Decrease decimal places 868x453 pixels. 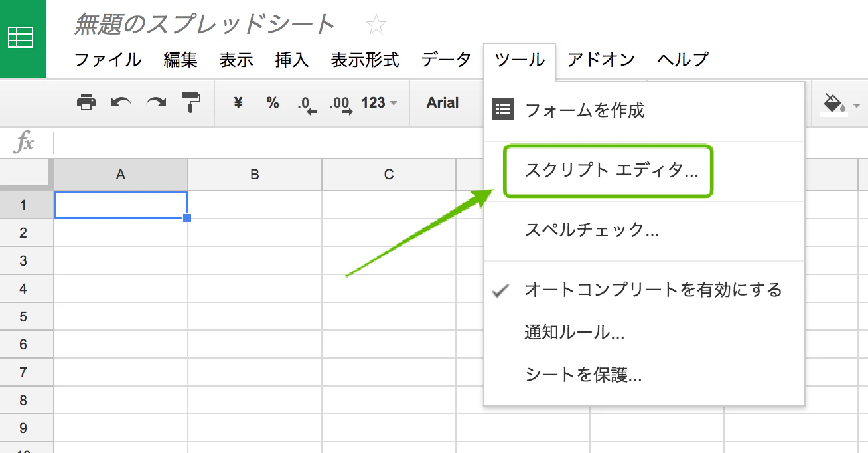[307, 103]
